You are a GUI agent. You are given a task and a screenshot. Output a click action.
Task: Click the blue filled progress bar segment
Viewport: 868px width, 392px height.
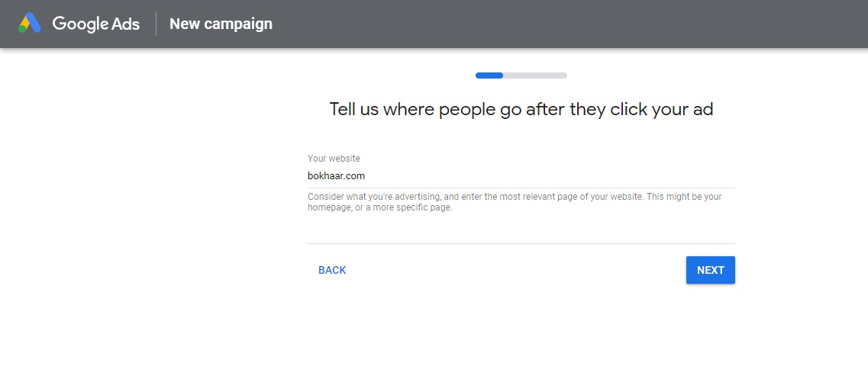pos(489,76)
